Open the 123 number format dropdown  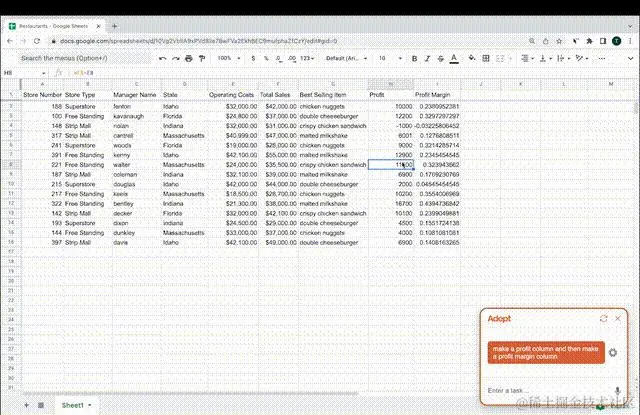[307, 58]
